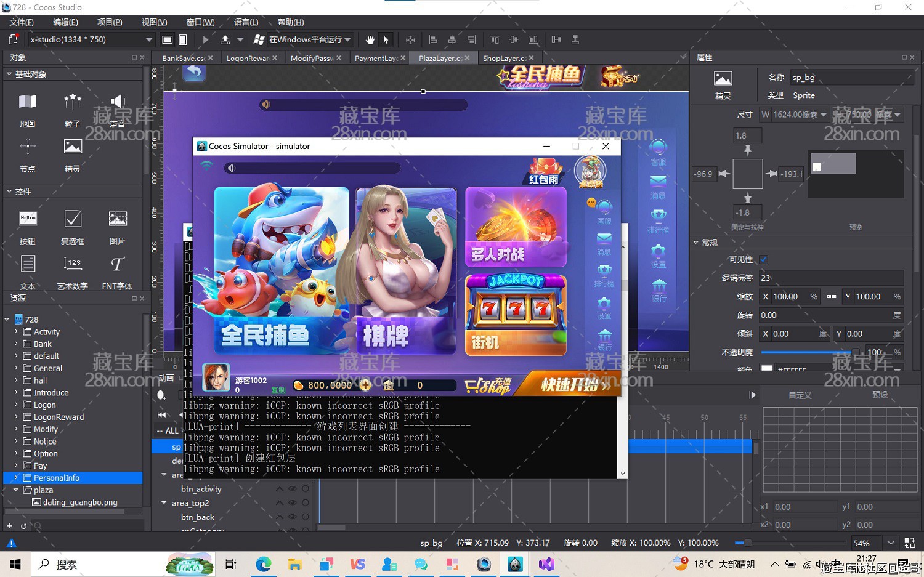Expand the Activity folder
Viewport: 924px width, 577px height.
click(16, 331)
